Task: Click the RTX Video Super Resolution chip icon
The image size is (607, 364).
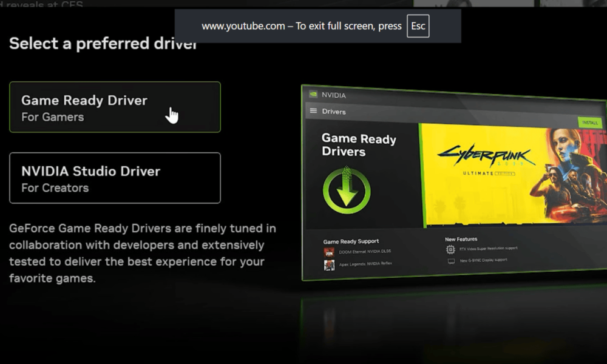Action: 450,249
